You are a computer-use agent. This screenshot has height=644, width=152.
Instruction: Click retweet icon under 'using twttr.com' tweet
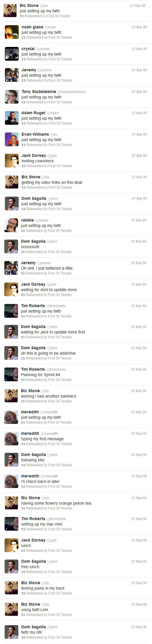point(23,615)
